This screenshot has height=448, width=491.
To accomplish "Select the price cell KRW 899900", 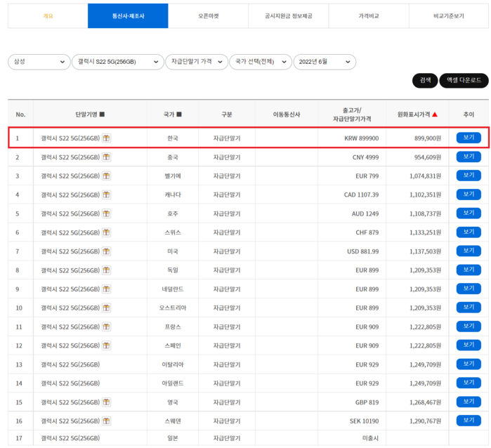I will click(x=361, y=138).
